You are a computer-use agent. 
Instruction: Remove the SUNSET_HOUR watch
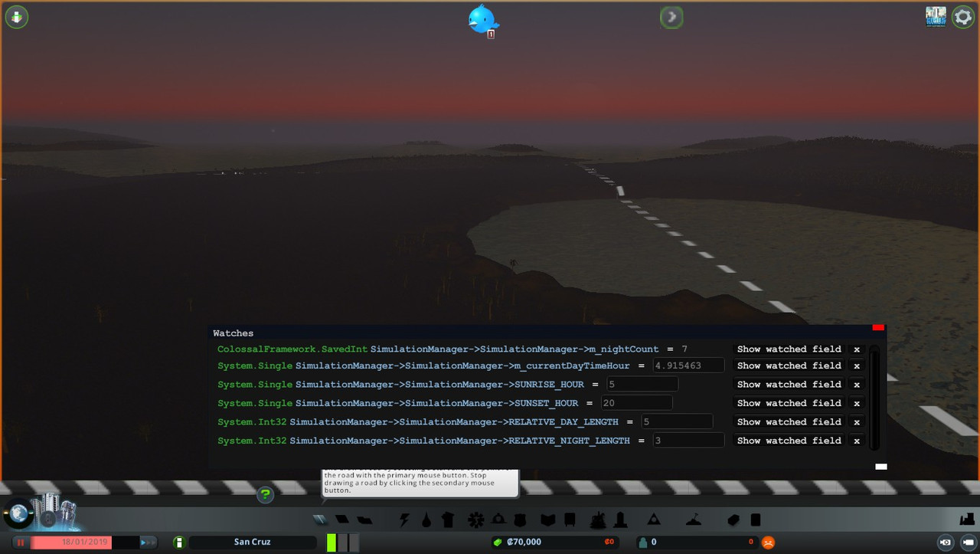(857, 403)
